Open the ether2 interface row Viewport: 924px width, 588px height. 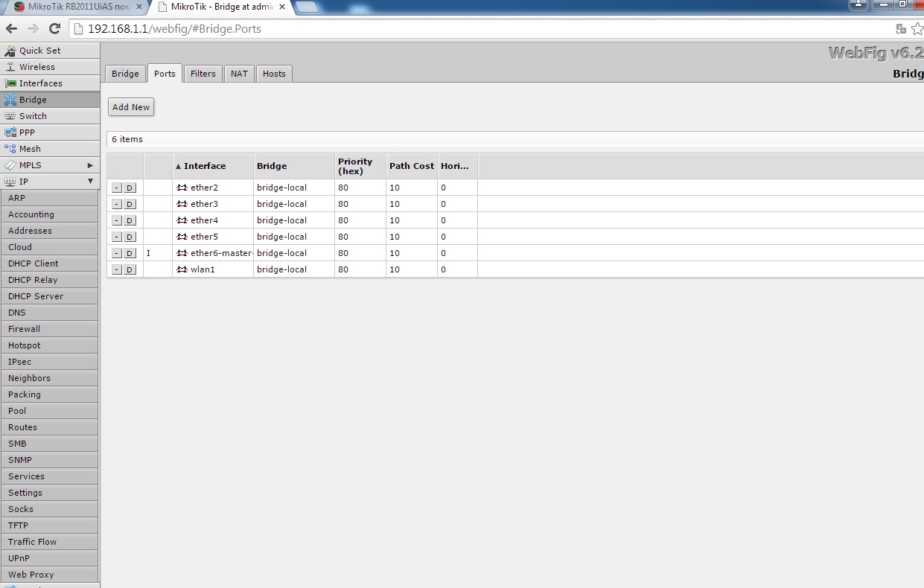515,188
